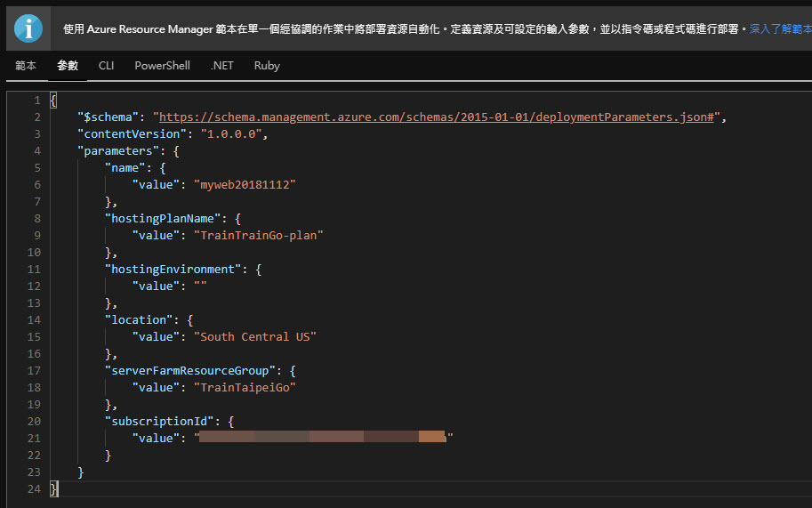Click line number 1 in the gutter
812x508 pixels.
36,101
